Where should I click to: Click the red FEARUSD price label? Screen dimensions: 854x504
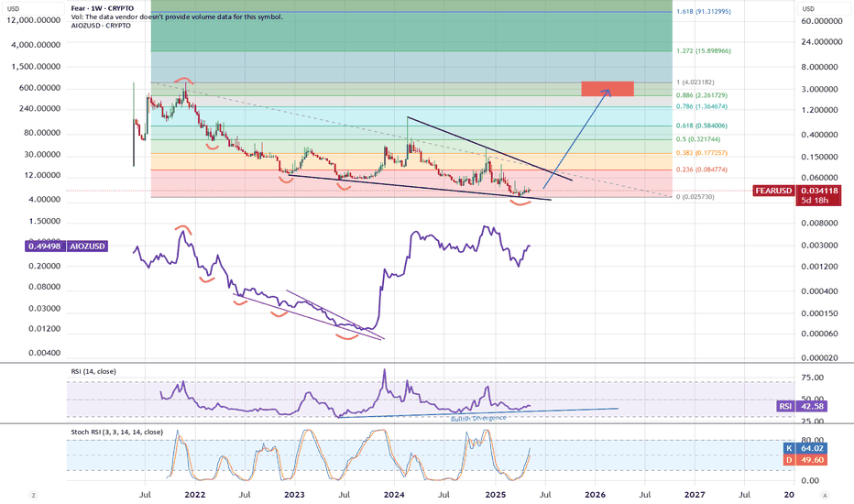[x=773, y=191]
